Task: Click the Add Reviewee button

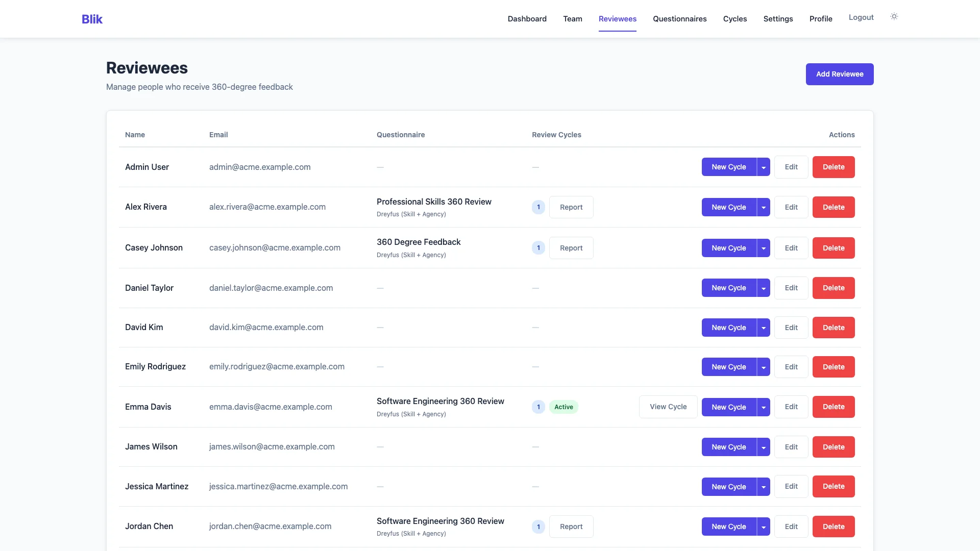Action: 840,74
